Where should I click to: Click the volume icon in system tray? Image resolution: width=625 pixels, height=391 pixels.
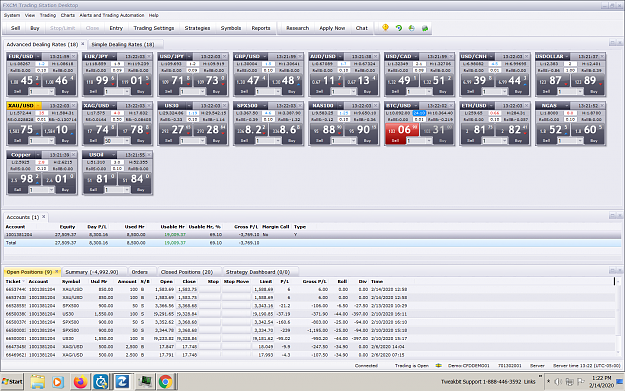point(558,382)
